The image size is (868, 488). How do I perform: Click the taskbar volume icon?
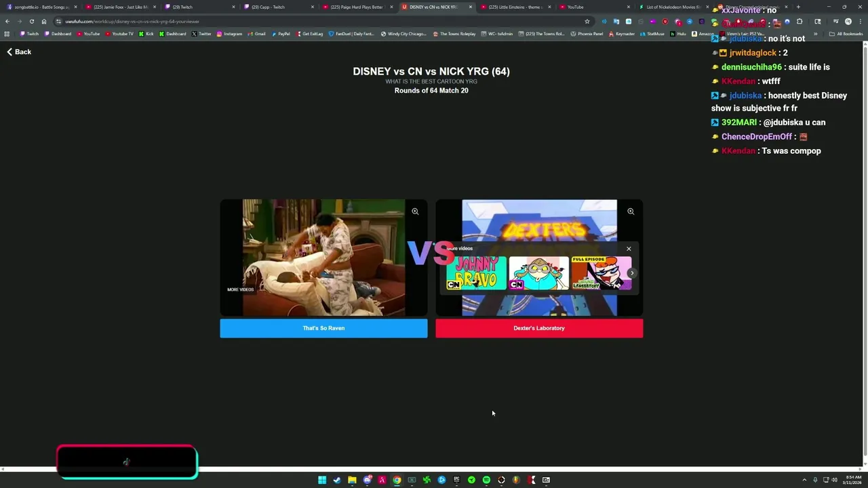(834, 480)
